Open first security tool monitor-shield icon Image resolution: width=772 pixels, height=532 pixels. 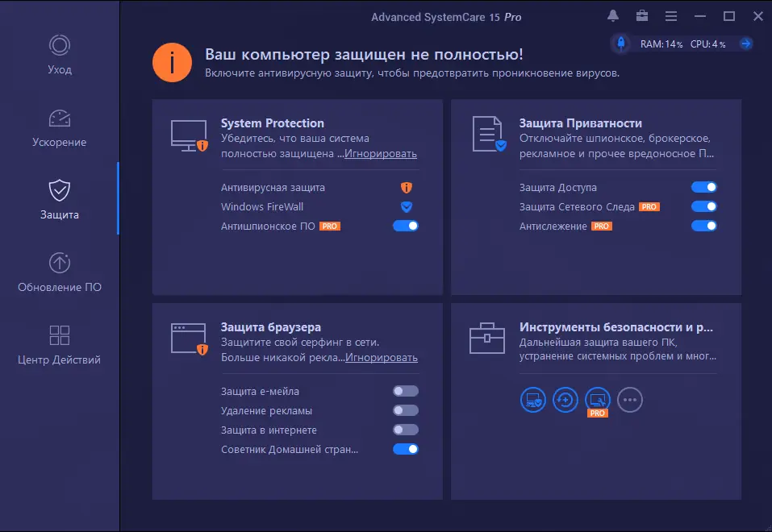tap(532, 400)
